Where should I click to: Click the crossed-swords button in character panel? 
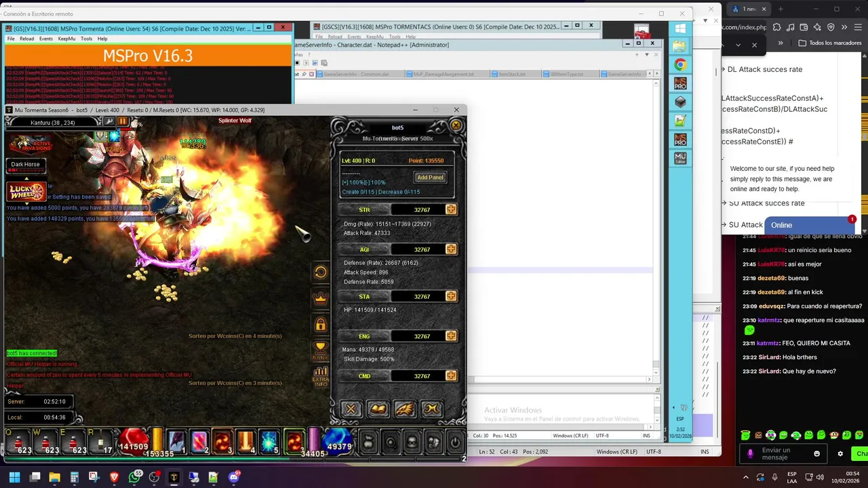pyautogui.click(x=351, y=409)
